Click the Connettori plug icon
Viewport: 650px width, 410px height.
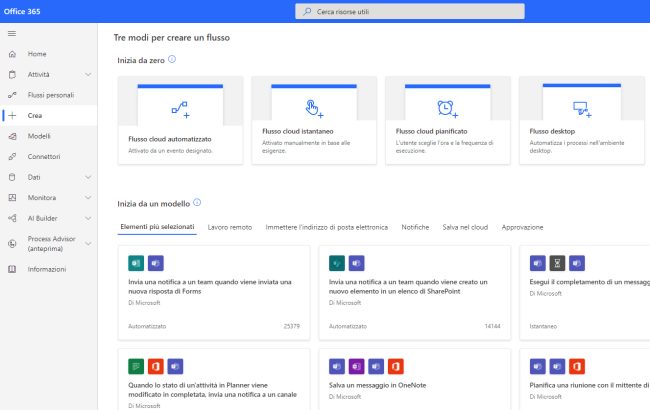12,157
